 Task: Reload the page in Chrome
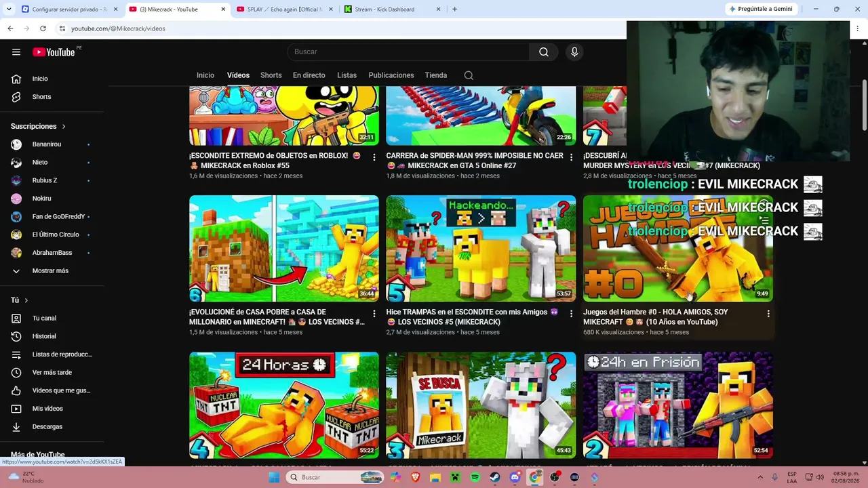tap(43, 28)
